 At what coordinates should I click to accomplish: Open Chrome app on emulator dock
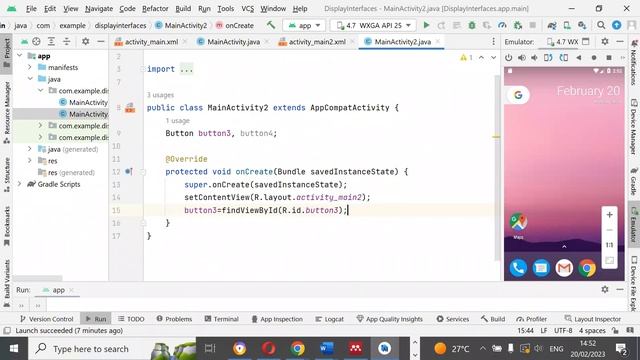click(x=587, y=268)
